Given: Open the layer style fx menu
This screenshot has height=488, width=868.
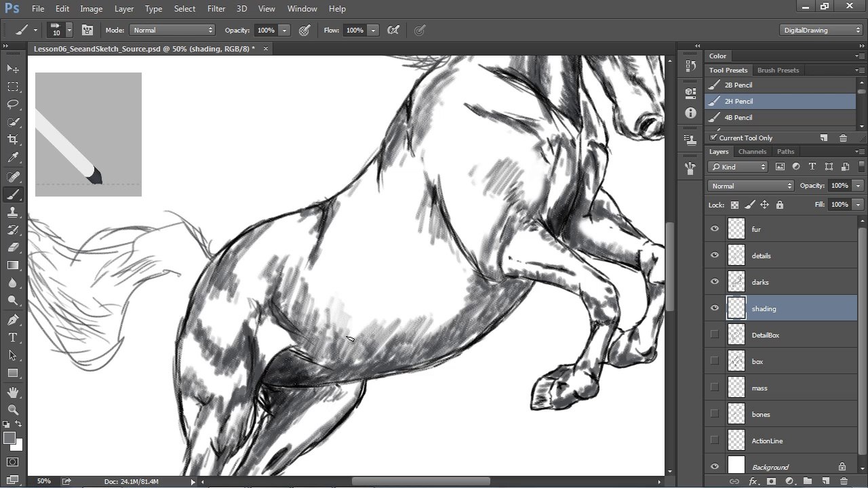Looking at the screenshot, I should (753, 481).
